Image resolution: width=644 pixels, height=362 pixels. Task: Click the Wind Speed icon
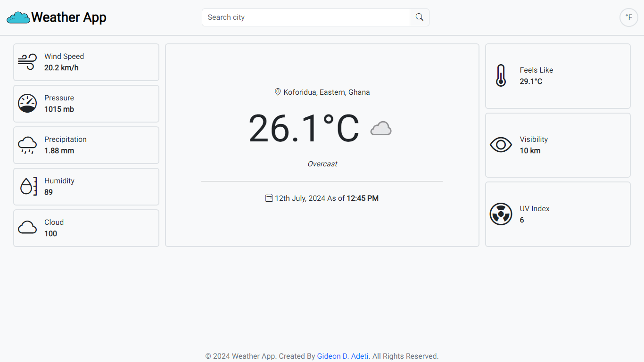(x=27, y=62)
